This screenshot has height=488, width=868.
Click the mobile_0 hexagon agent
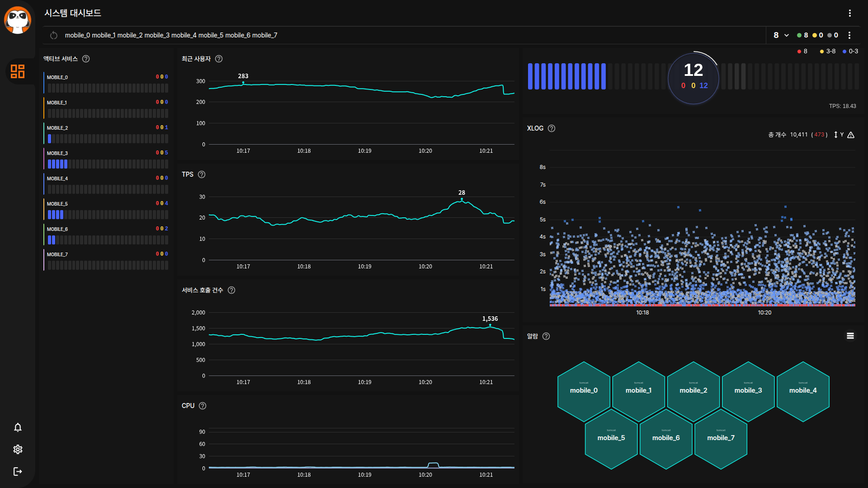pos(584,390)
